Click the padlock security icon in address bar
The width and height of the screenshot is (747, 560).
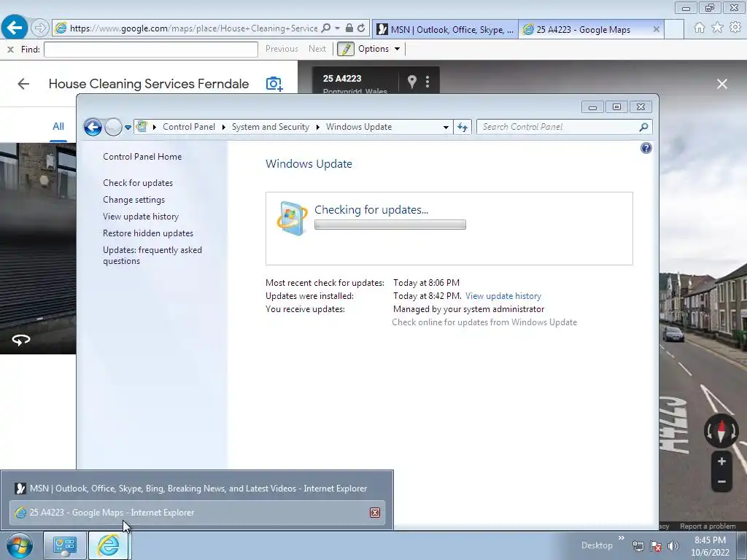(349, 28)
